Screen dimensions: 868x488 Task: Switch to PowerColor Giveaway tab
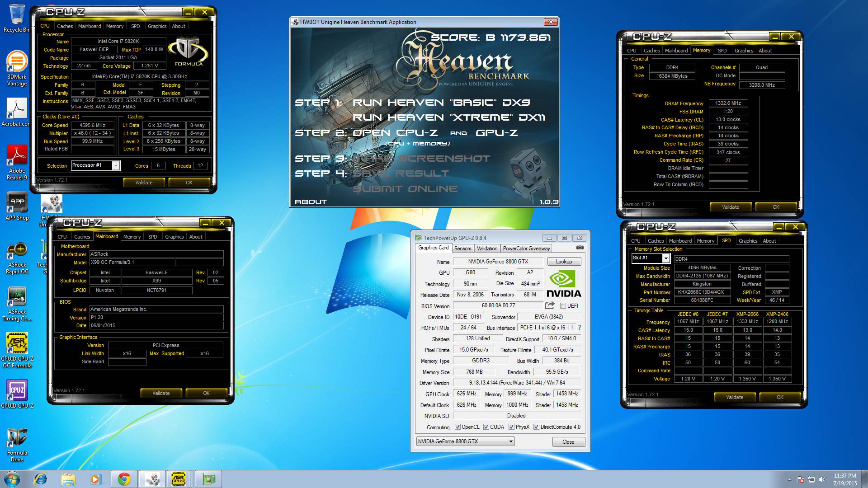click(526, 249)
